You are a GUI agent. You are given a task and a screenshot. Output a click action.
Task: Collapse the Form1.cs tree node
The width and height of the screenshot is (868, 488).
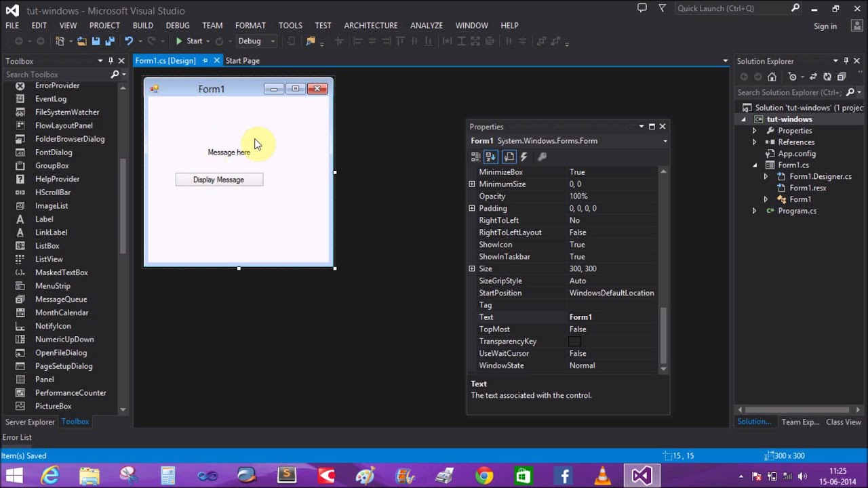755,165
